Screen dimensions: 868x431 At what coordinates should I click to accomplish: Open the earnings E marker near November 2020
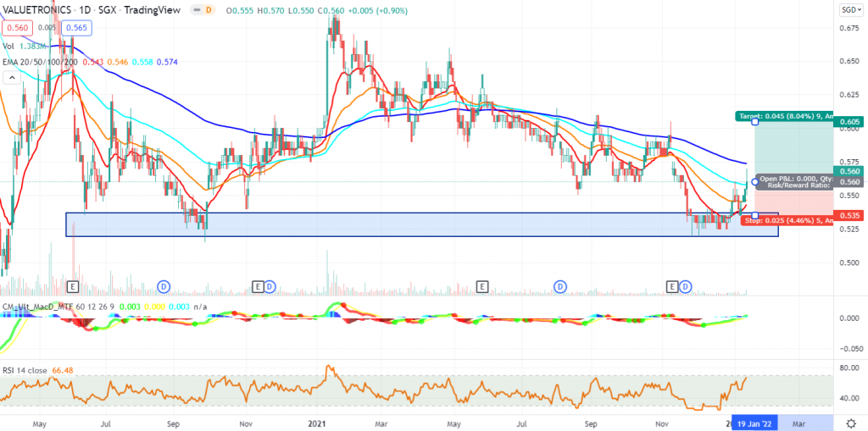(x=258, y=286)
